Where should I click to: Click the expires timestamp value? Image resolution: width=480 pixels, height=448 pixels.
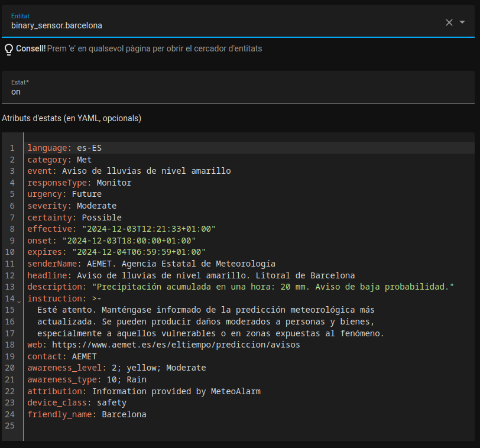point(139,252)
